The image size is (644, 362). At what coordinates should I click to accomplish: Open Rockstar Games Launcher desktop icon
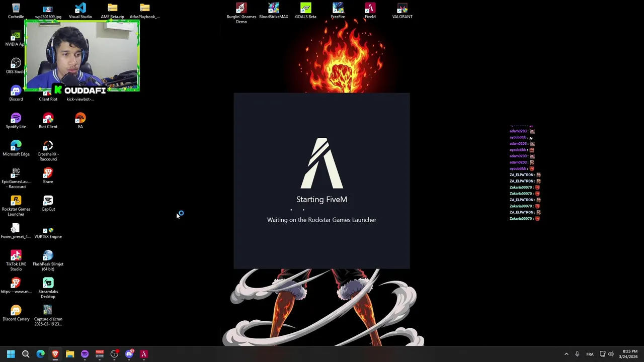click(x=16, y=206)
